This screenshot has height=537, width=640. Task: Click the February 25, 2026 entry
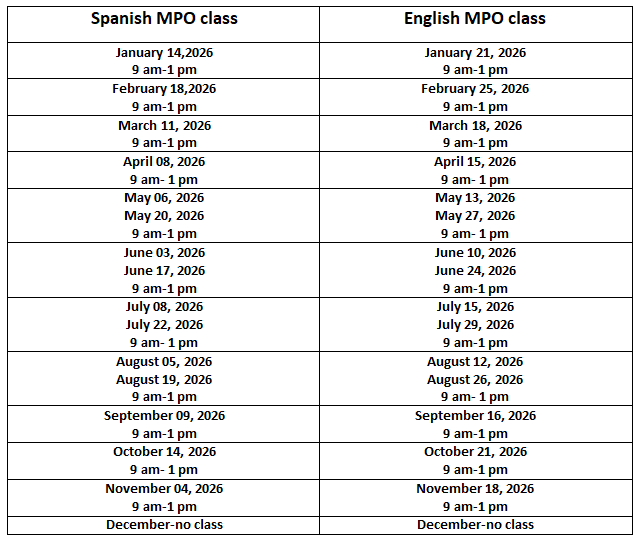coord(475,89)
